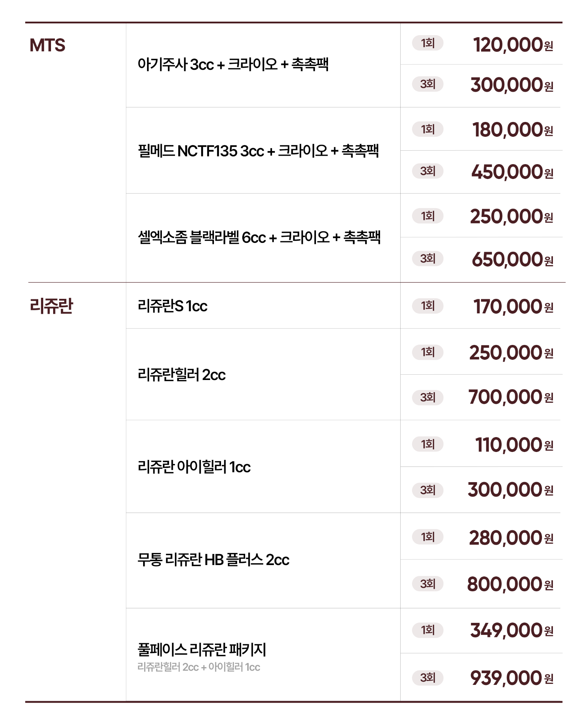
Task: Open the 리쥬란 아이힐러 1cc item
Action: [194, 467]
